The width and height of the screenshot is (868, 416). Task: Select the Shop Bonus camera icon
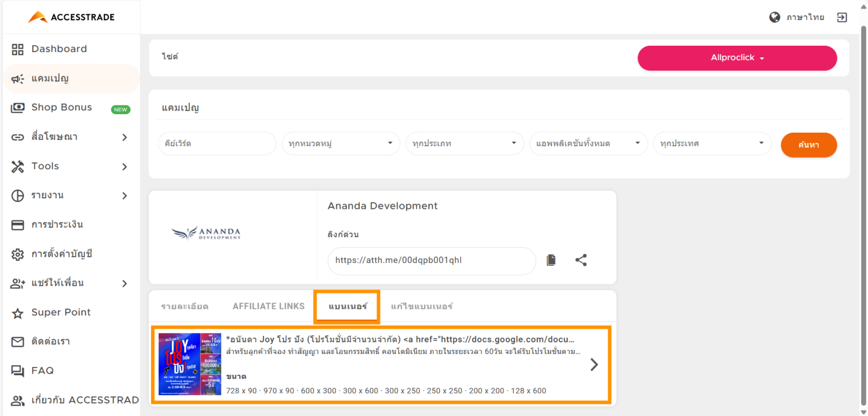(x=17, y=107)
